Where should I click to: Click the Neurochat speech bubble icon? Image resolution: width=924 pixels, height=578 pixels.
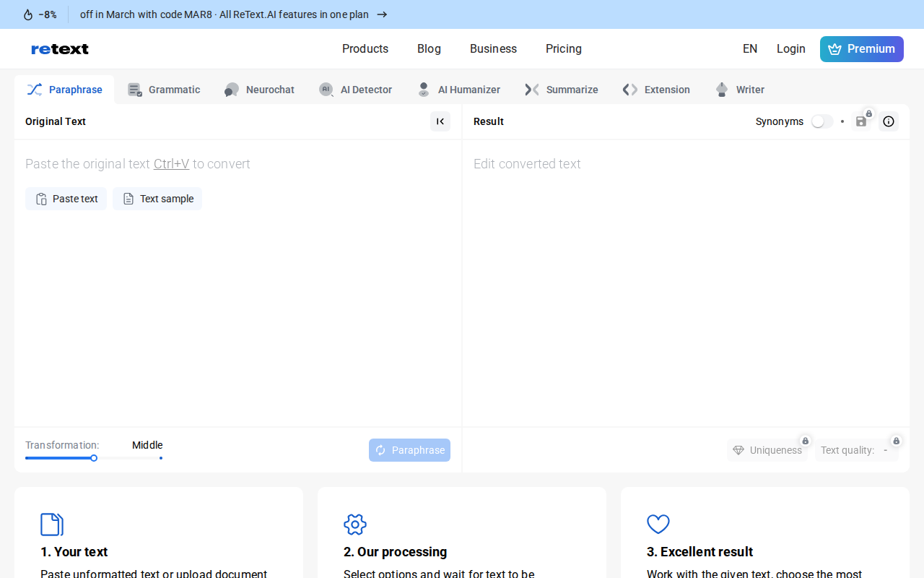[232, 90]
